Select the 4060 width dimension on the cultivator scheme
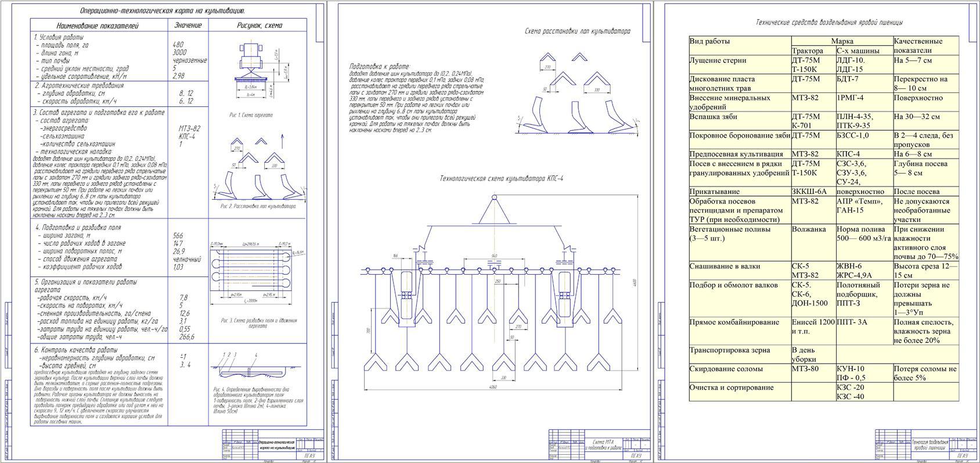The height and width of the screenshot is (463, 980). tap(492, 387)
